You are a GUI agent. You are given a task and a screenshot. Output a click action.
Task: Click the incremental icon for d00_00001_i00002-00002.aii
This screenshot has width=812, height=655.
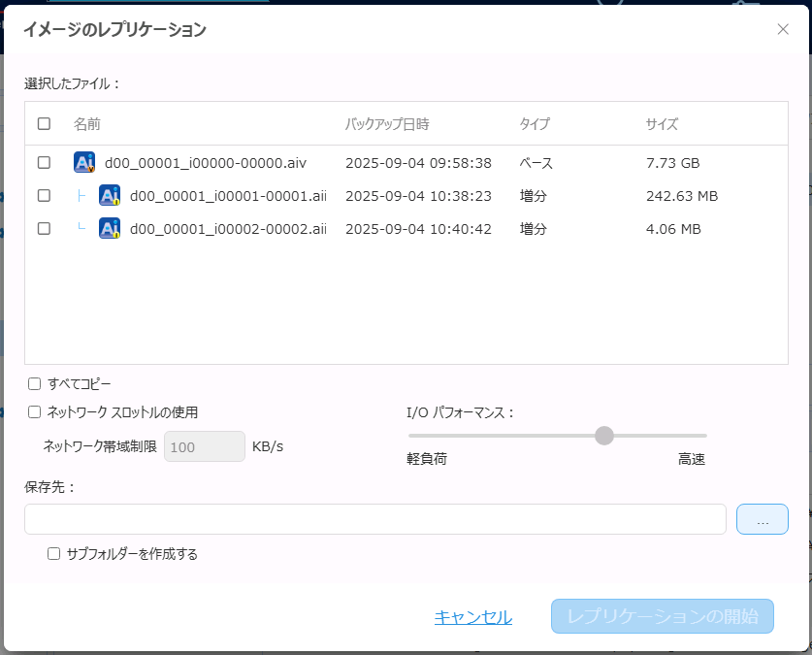[x=110, y=229]
